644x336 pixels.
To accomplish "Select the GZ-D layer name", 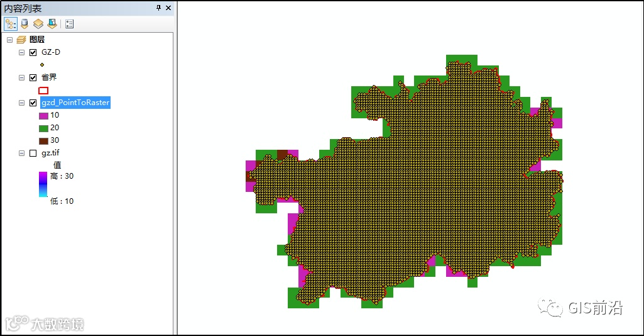I will point(51,52).
